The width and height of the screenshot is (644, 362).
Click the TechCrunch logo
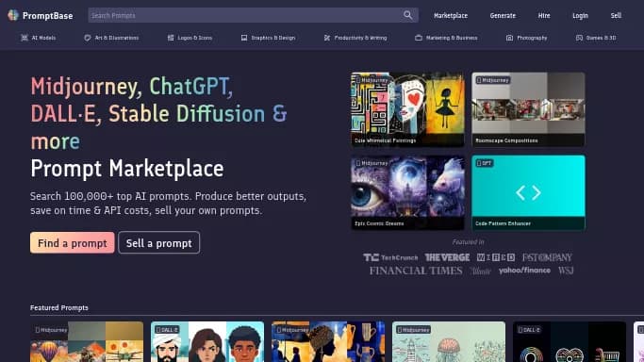coord(390,257)
